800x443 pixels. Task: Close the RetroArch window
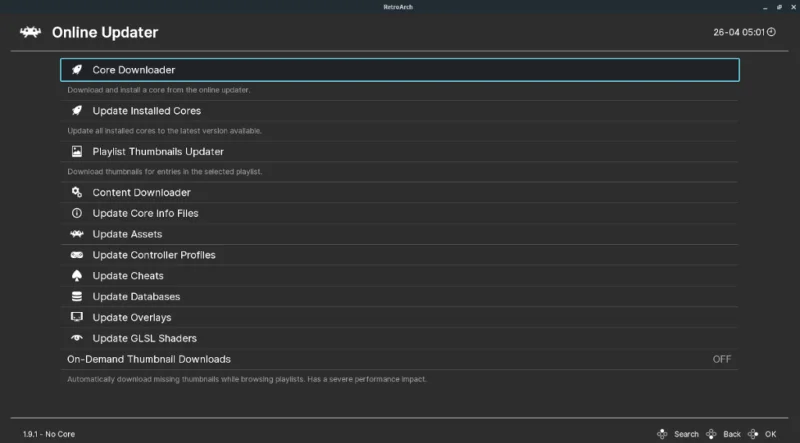[793, 7]
